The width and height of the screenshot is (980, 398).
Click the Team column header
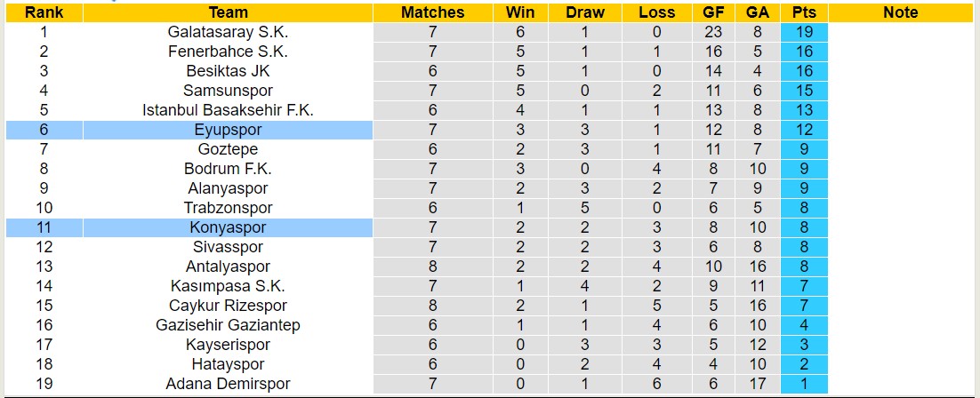coord(229,12)
